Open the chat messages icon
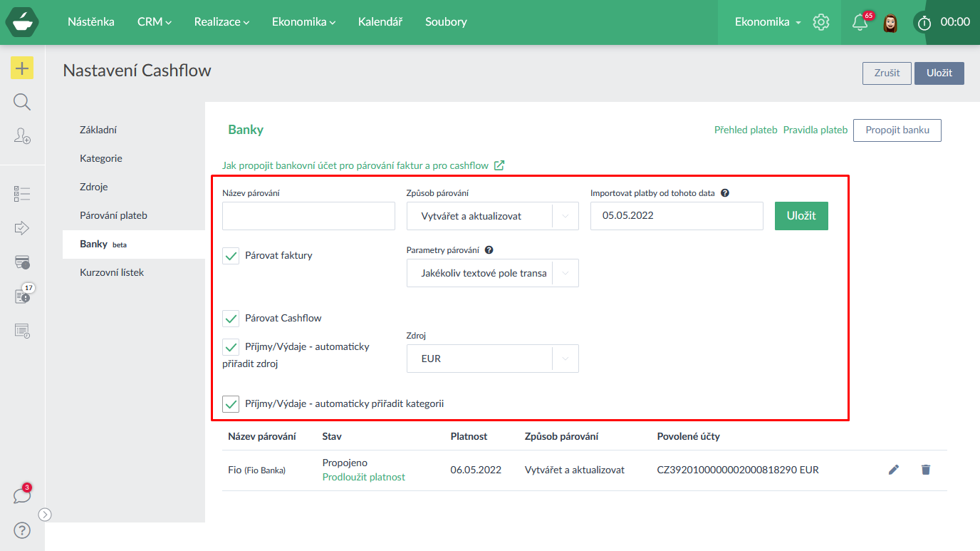Screen dimensions: 980x551 (22, 495)
